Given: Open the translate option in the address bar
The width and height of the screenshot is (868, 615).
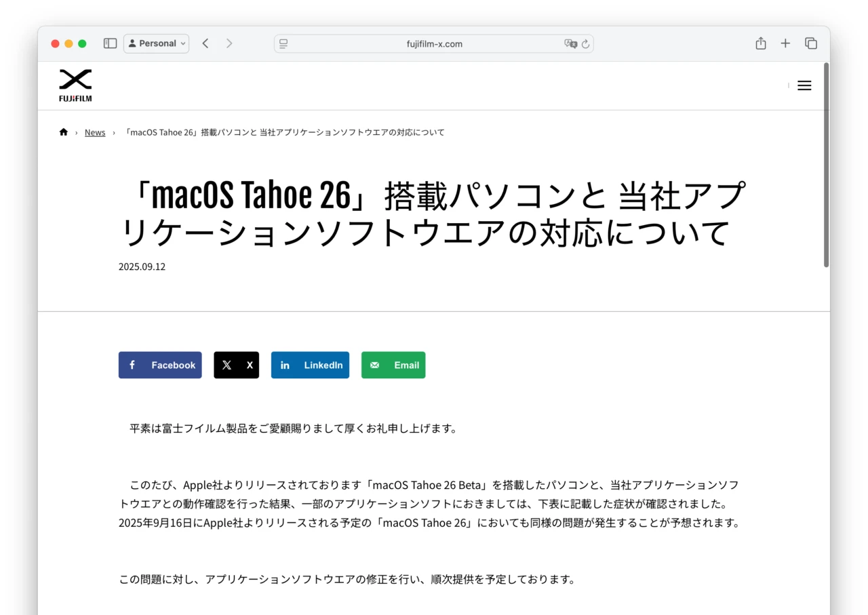Looking at the screenshot, I should (x=572, y=43).
